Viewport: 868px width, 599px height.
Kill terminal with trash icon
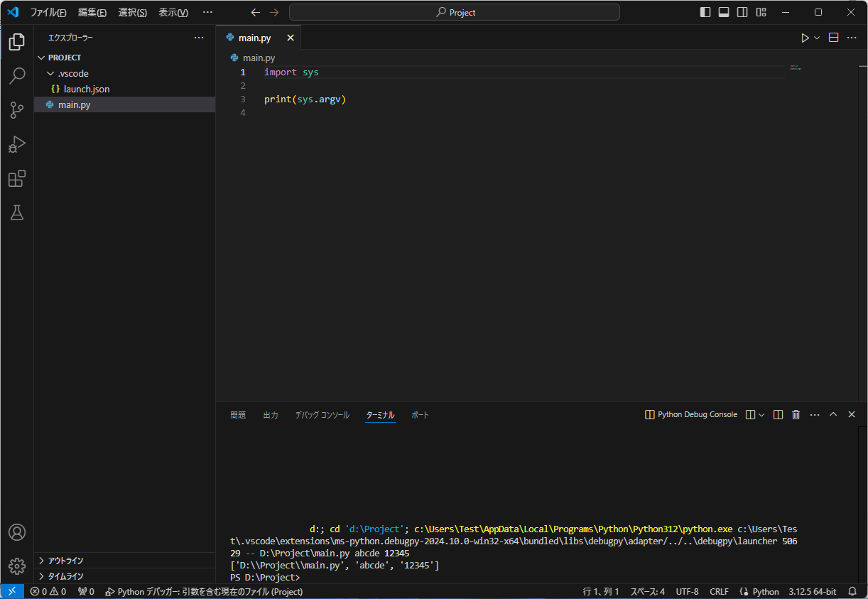(796, 414)
